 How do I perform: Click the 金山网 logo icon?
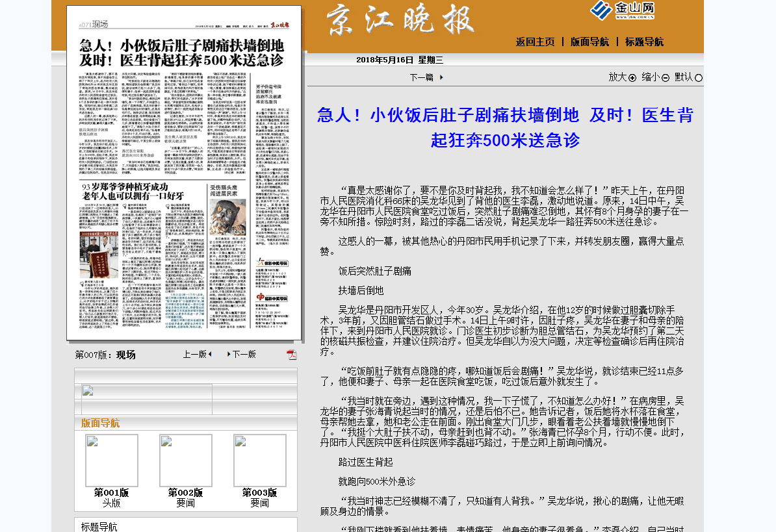[x=621, y=11]
